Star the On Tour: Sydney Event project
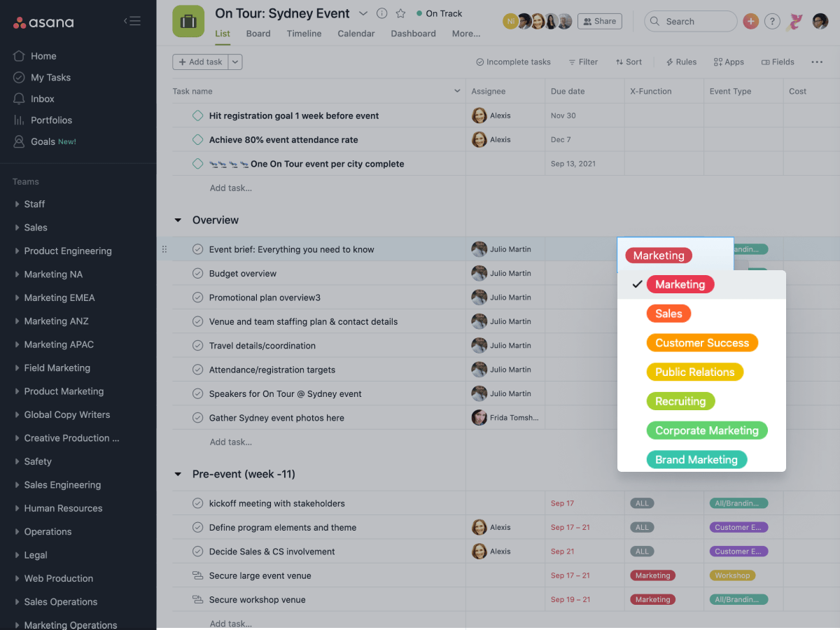The image size is (840, 630). [x=400, y=13]
